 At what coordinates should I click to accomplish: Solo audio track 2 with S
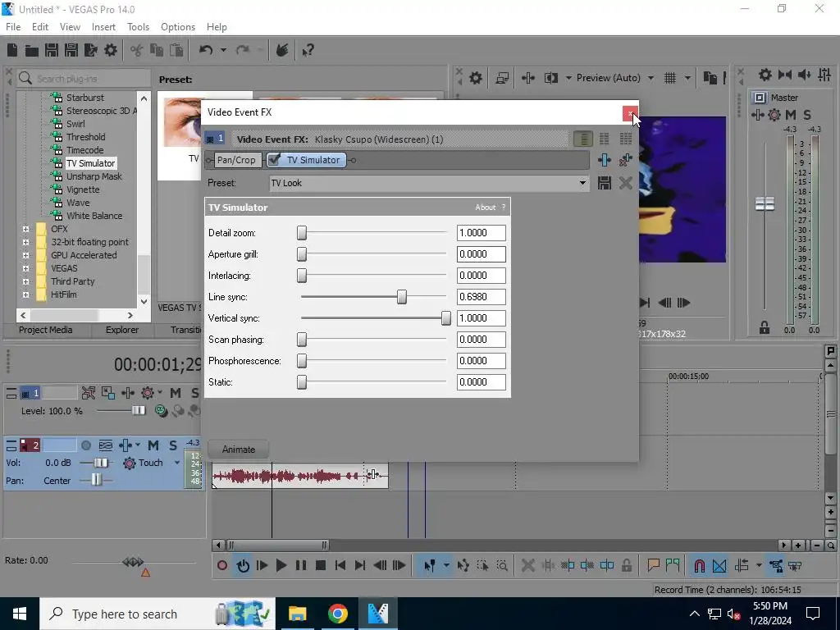pos(173,445)
